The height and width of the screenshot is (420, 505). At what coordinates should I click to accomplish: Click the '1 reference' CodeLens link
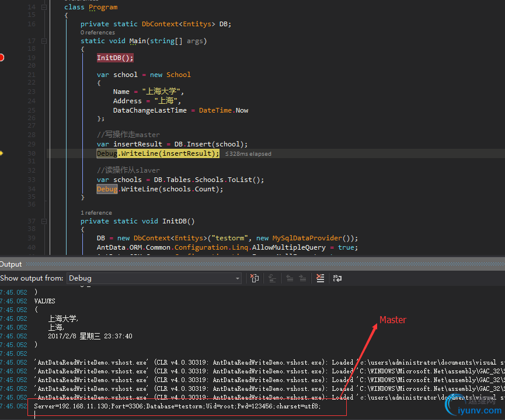pyautogui.click(x=96, y=213)
